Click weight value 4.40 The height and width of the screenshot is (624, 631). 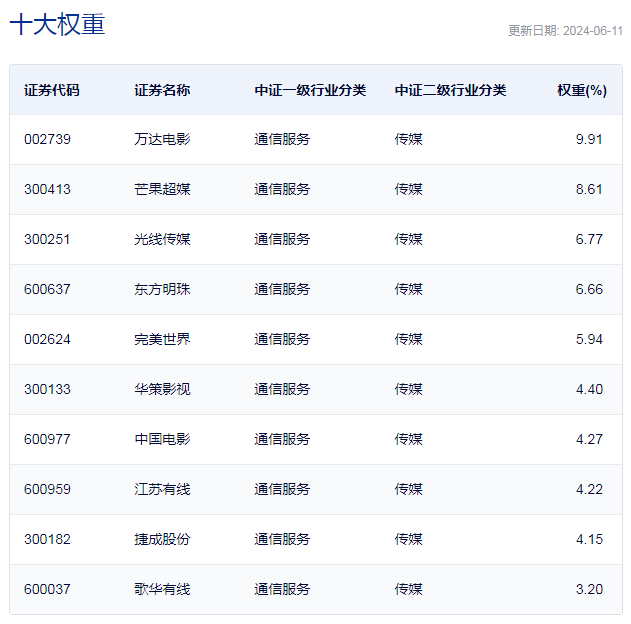pyautogui.click(x=589, y=389)
